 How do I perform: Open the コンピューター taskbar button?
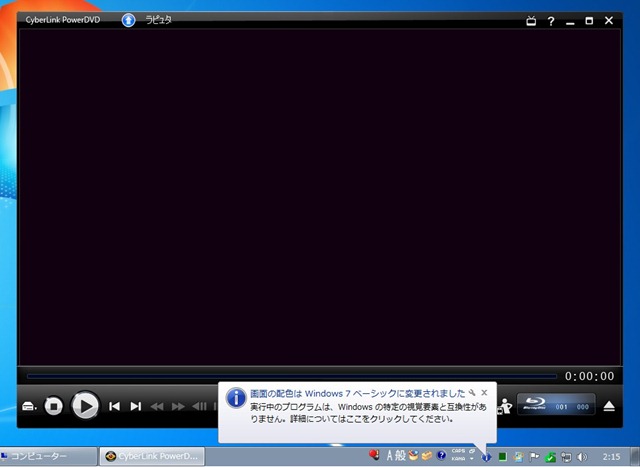pos(48,456)
